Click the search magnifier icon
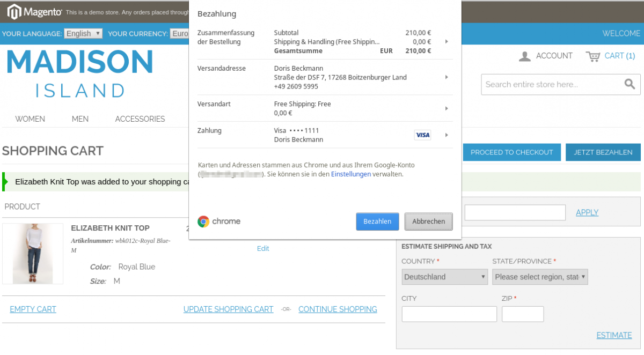The width and height of the screenshot is (644, 355). coord(630,84)
